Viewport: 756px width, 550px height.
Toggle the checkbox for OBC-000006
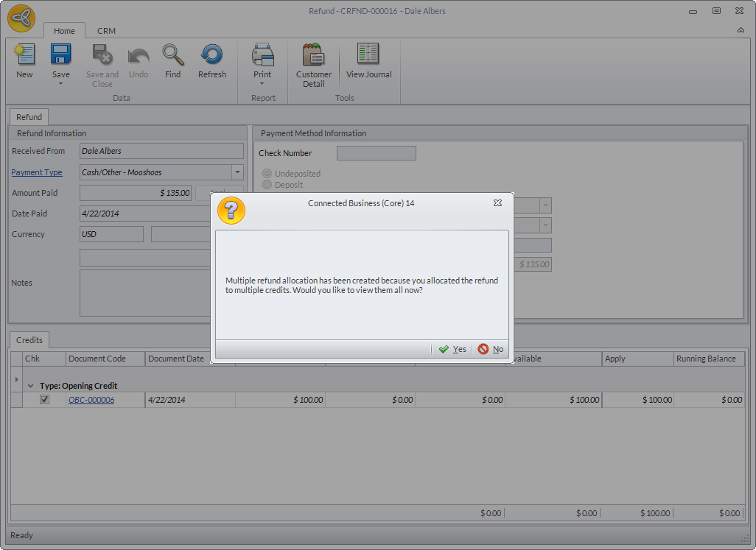coord(44,400)
